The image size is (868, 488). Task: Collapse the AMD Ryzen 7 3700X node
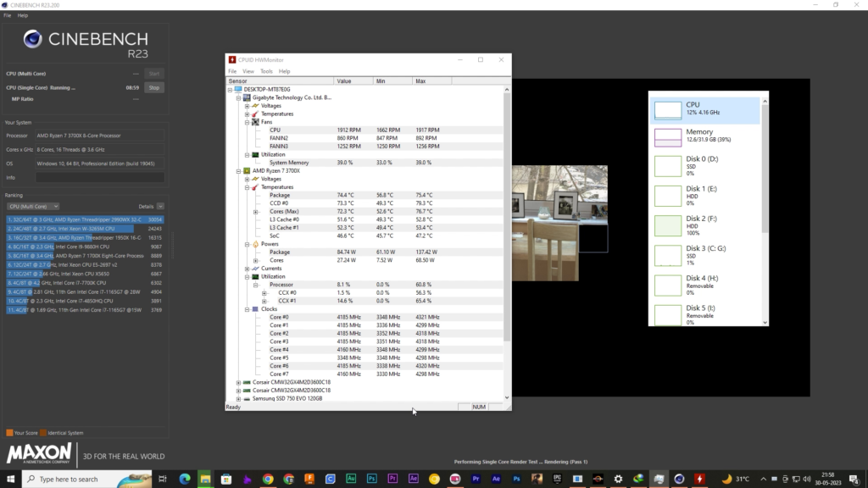point(238,171)
